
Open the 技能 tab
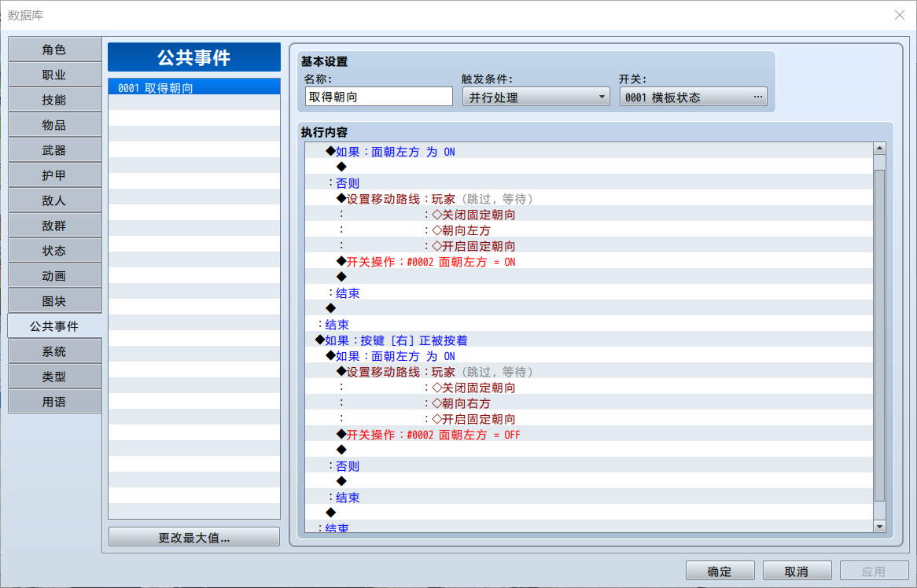(54, 100)
